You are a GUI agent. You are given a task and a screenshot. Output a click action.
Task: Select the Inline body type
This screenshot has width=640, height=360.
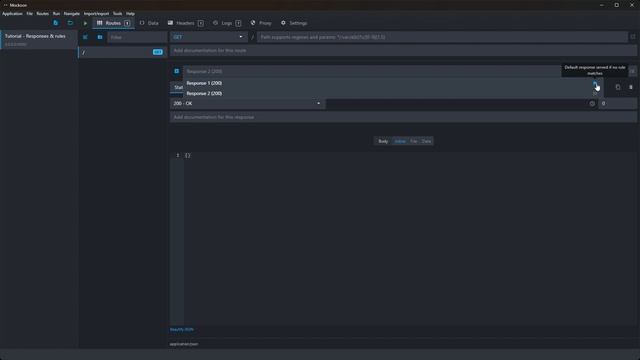(x=400, y=141)
